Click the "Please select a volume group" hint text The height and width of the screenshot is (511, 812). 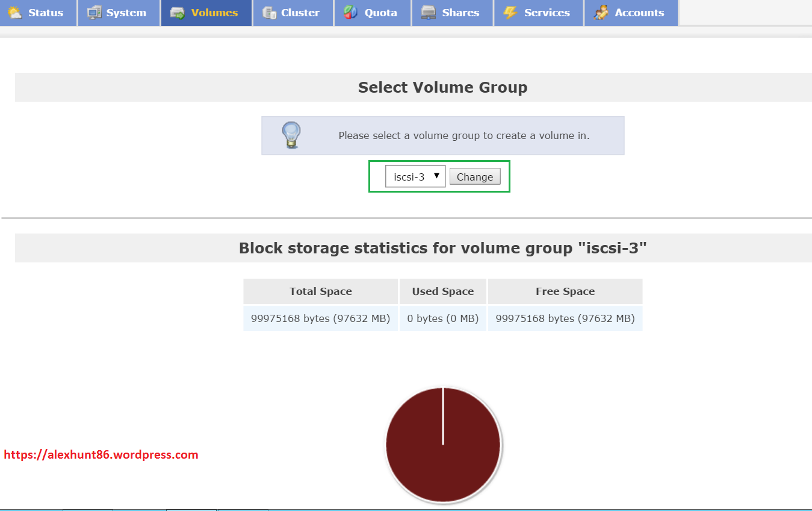point(463,135)
